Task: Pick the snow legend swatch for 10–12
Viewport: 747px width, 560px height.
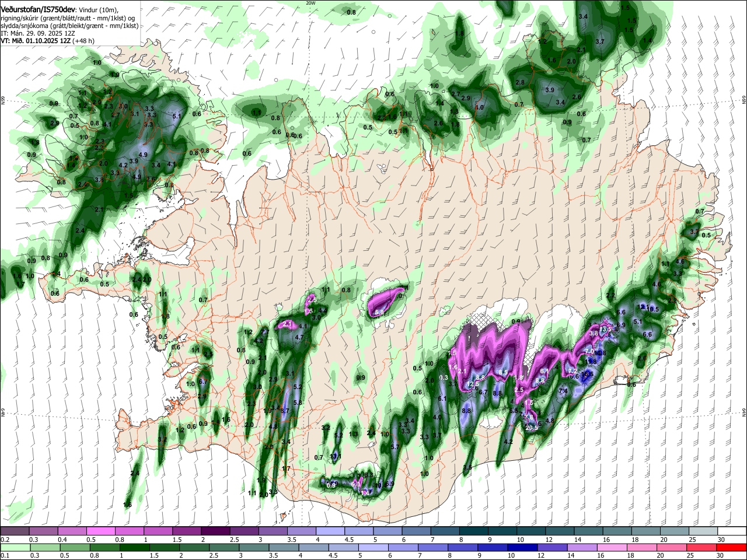Action: point(530,531)
